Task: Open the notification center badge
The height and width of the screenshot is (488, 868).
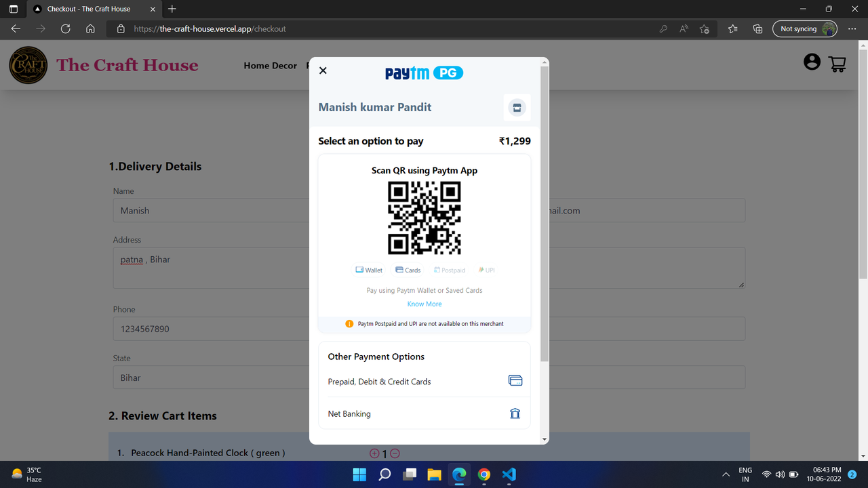Action: (x=852, y=474)
